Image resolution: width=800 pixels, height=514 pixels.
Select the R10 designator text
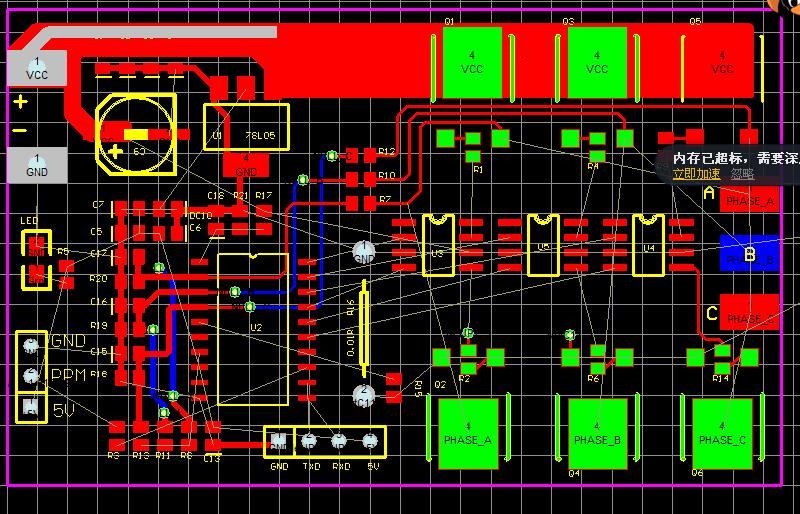[387, 176]
